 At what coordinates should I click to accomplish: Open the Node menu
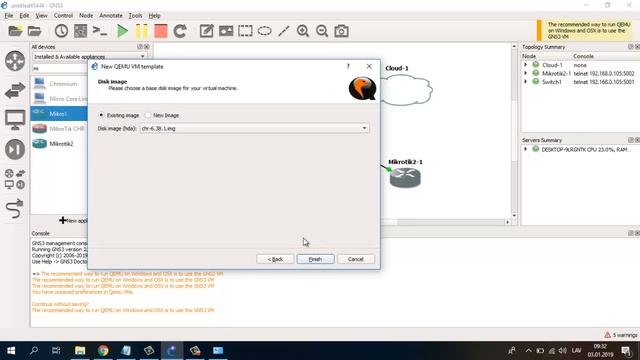(86, 16)
